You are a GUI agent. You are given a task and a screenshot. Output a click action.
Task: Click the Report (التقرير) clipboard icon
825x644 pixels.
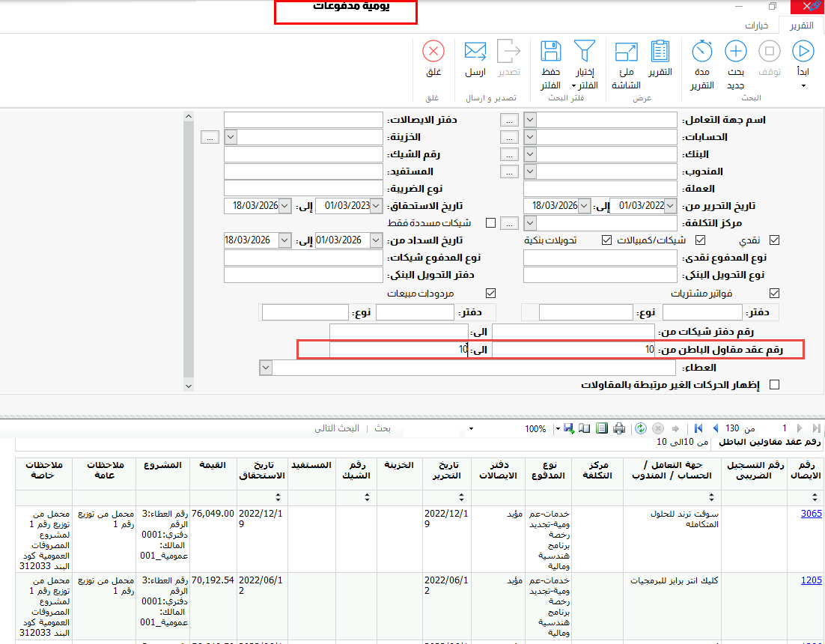click(x=660, y=52)
